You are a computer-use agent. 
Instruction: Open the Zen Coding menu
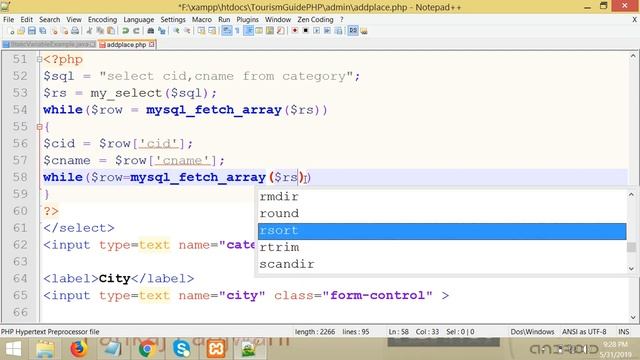(315, 20)
